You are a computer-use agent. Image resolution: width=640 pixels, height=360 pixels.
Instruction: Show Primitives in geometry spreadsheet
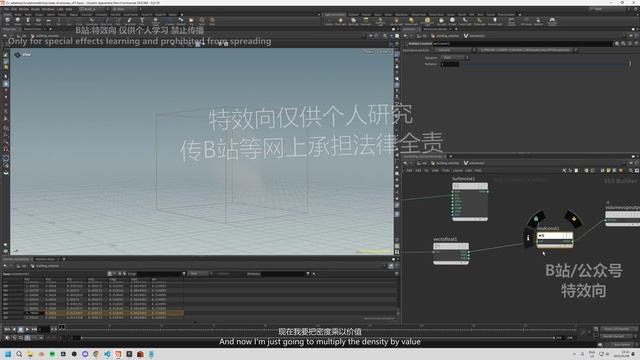(x=120, y=273)
